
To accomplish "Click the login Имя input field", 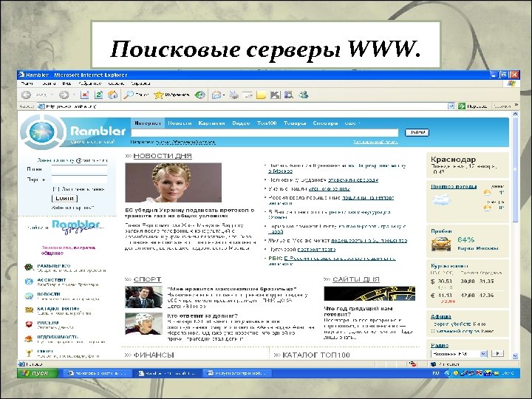I will (79, 169).
